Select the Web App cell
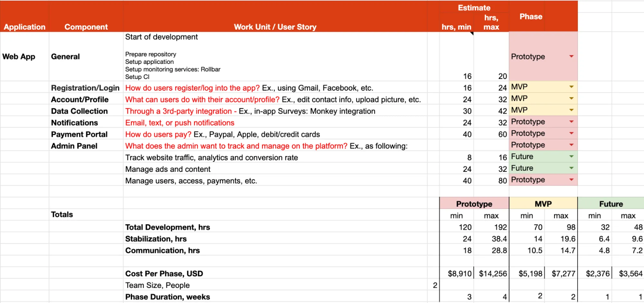Screen dimensions: 644x303 [19, 56]
